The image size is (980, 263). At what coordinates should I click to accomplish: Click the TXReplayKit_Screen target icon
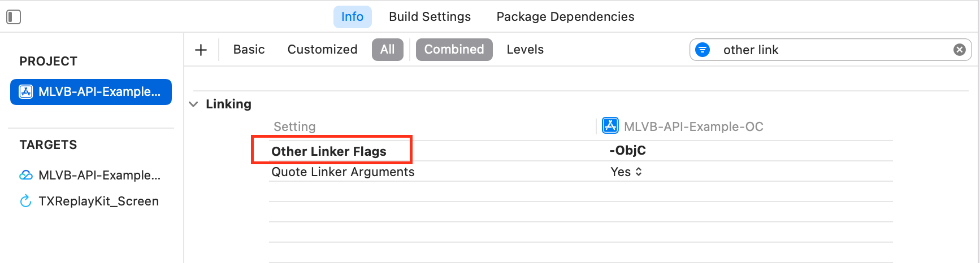click(x=26, y=201)
